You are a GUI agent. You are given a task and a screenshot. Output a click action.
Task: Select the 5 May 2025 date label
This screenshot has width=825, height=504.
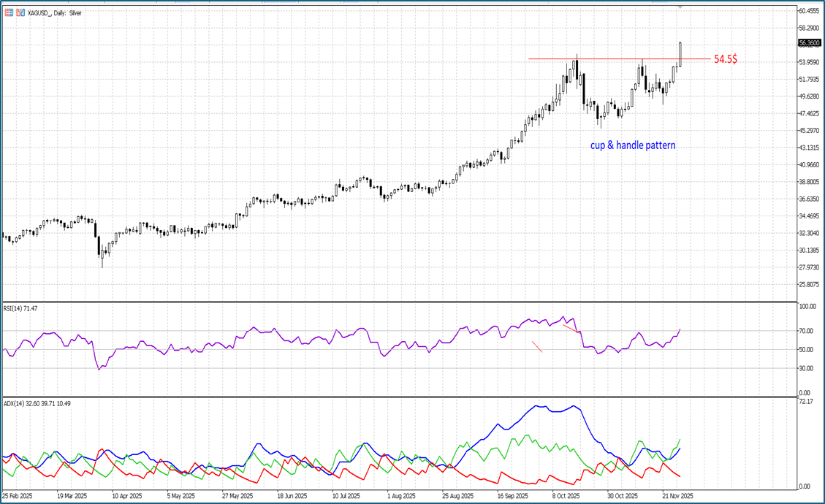tap(181, 495)
